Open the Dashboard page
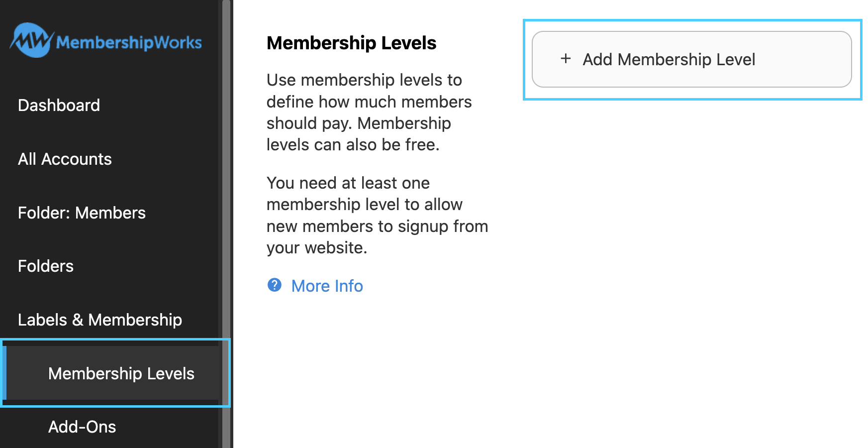Image resolution: width=868 pixels, height=448 pixels. 59,106
